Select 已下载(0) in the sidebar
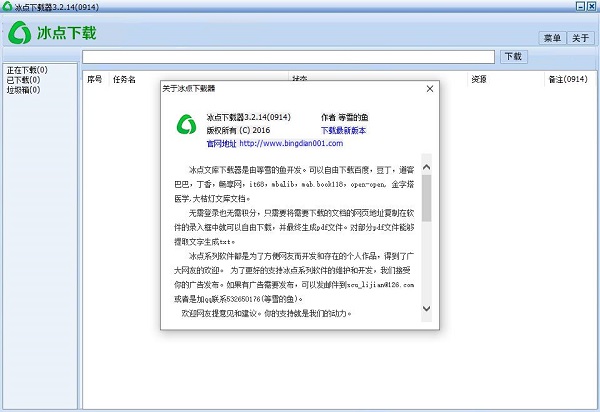The image size is (600, 412). (23, 80)
